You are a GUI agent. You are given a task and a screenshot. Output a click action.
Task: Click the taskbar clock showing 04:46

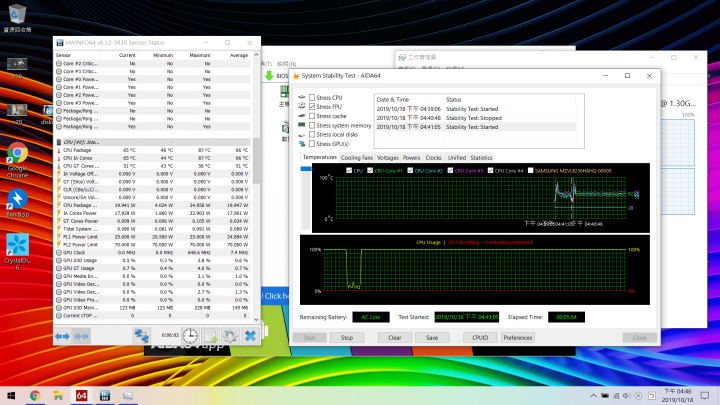tap(678, 395)
